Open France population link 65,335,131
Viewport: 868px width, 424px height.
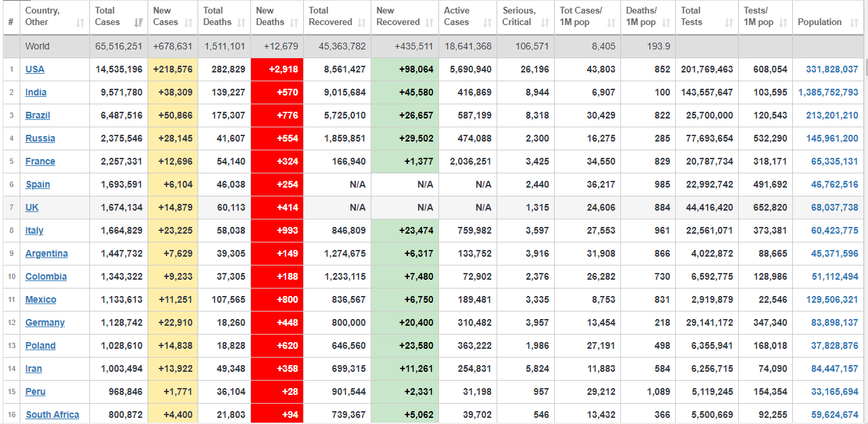pos(835,161)
